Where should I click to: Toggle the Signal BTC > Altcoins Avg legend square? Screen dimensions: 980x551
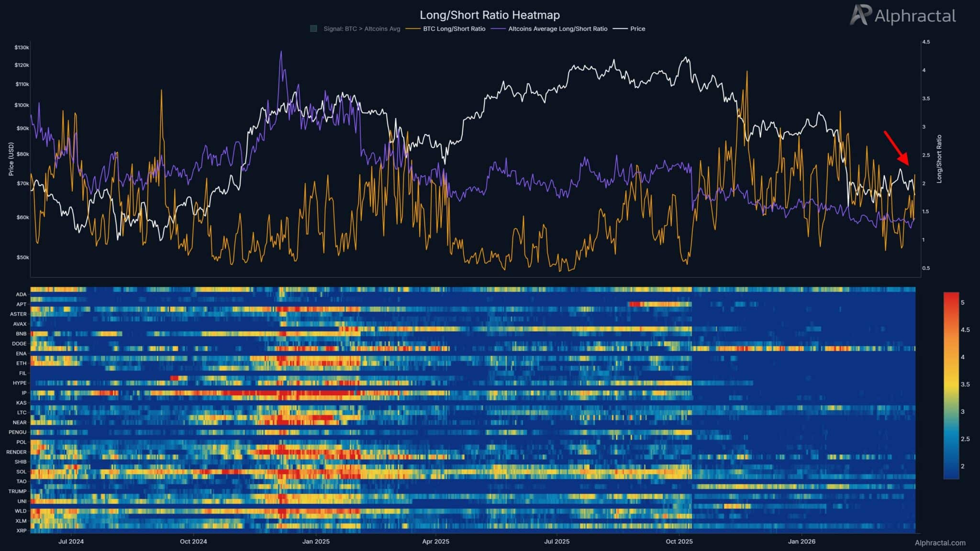tap(313, 29)
